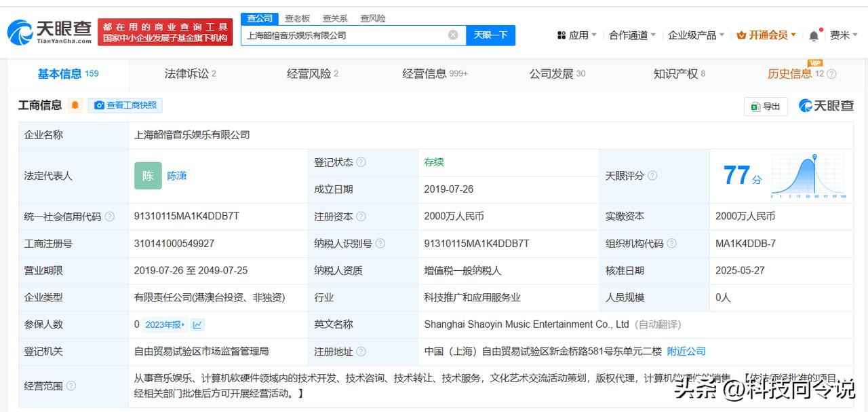Switch to the 历史信息 VIP tab
This screenshot has width=868, height=412.
point(796,74)
